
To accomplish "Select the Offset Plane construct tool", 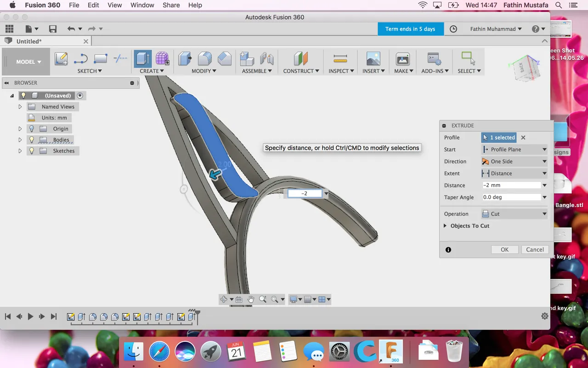I will pos(301,59).
